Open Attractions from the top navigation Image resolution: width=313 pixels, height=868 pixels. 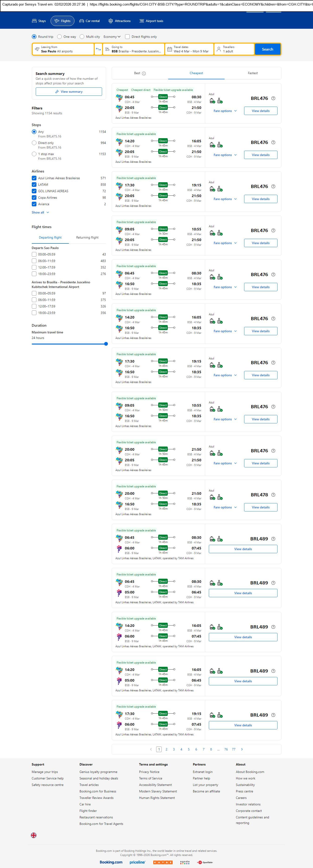pos(119,21)
